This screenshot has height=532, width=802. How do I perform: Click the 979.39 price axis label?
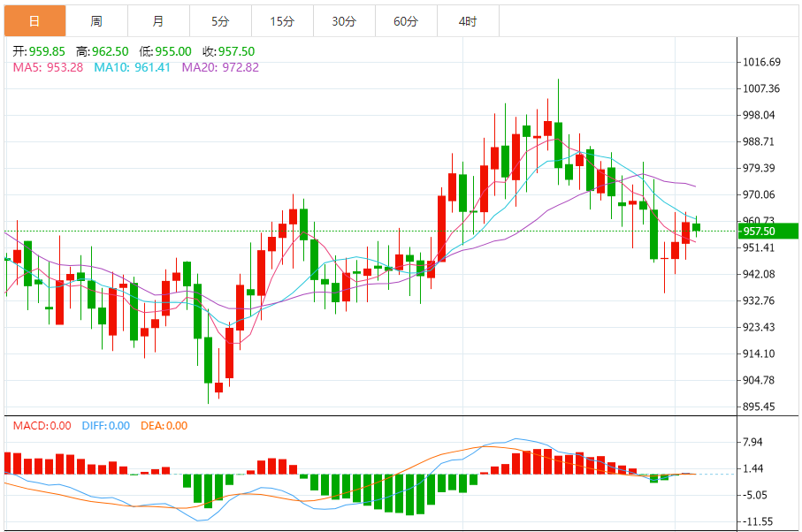759,168
